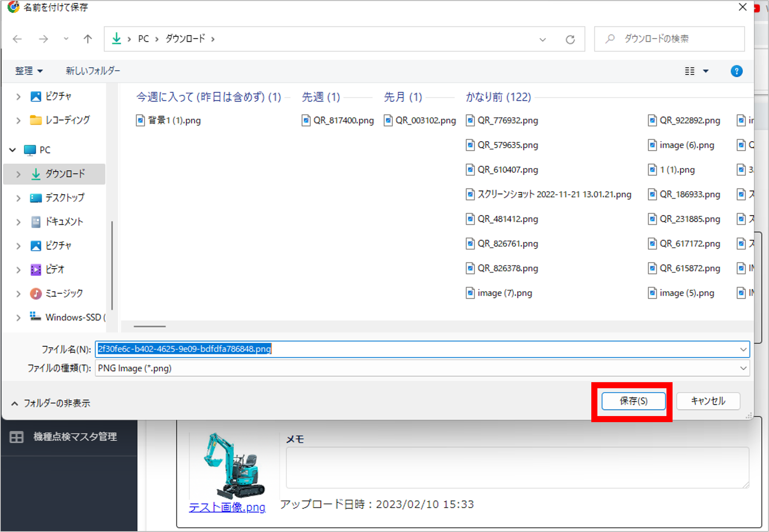Hide folders with フォルダーの非表示 toggle
This screenshot has height=532, width=769.
point(50,403)
